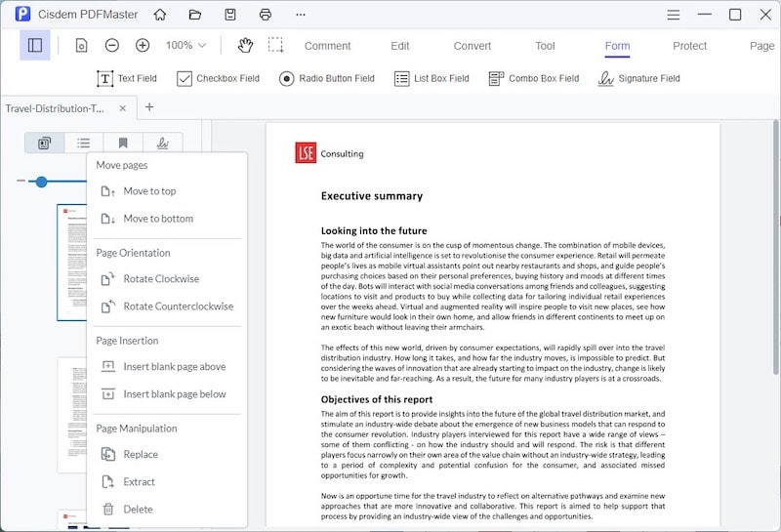
Task: Zoom out with the minus icon
Action: pos(112,45)
